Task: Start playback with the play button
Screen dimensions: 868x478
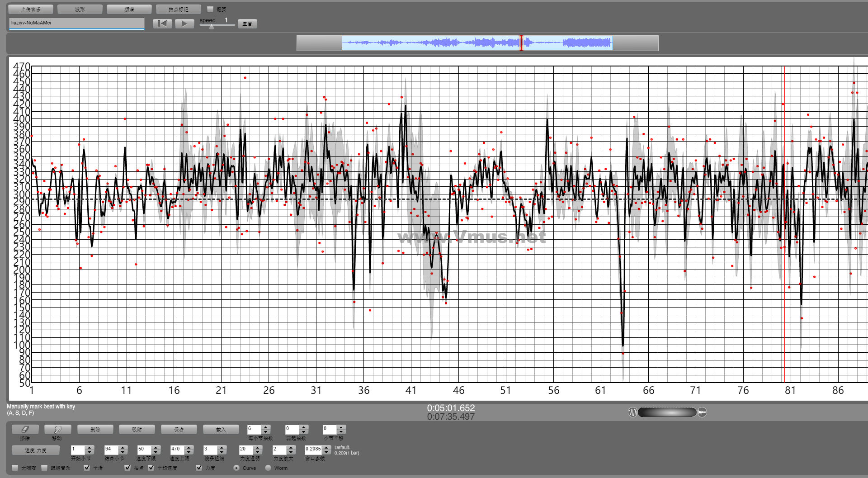Action: click(x=184, y=24)
